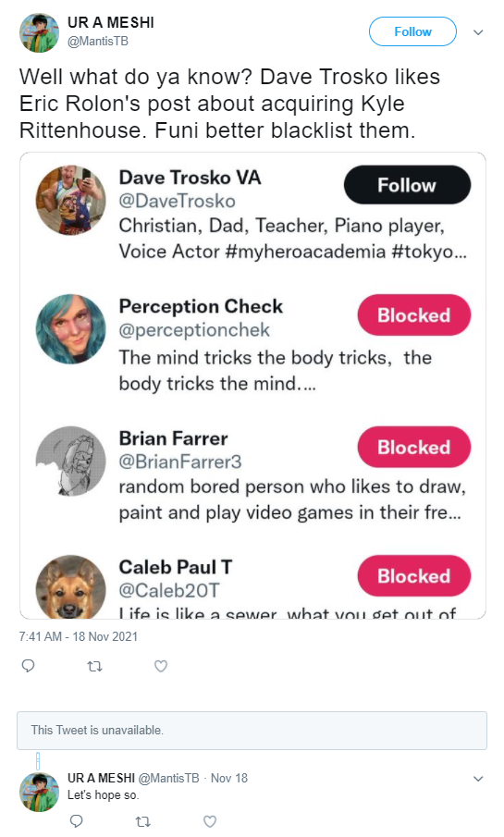
Task: Toggle Blocked button for Brian Farrer
Action: click(x=413, y=447)
